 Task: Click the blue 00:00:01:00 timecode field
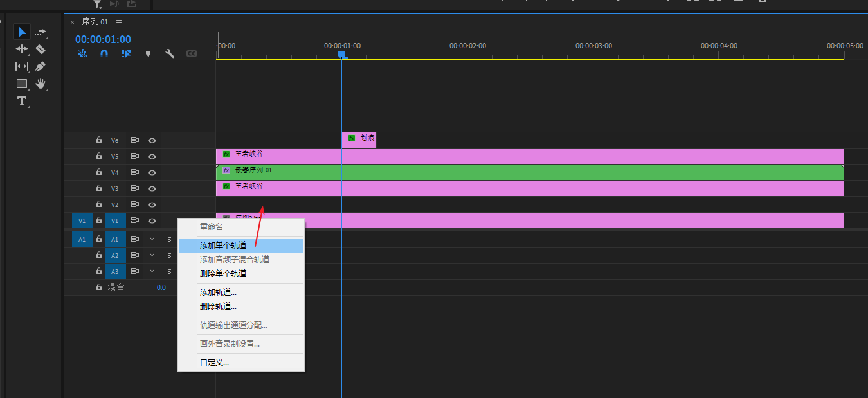tap(103, 40)
